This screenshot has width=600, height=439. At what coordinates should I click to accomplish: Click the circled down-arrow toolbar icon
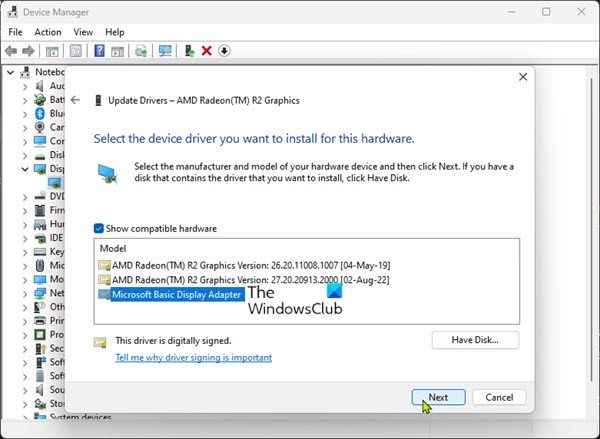coord(224,51)
